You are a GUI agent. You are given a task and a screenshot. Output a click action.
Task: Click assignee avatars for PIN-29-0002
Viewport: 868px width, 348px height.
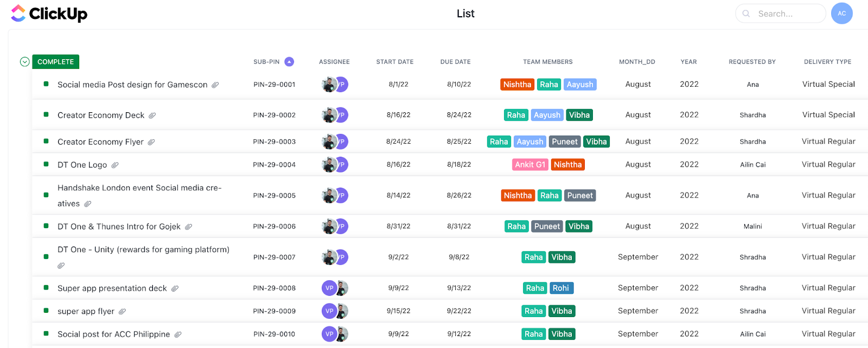335,115
